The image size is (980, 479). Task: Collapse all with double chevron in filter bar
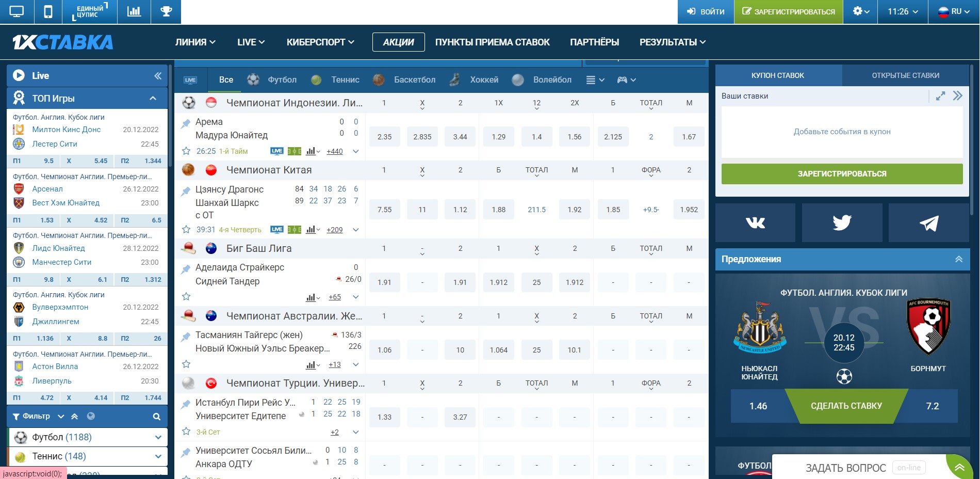[74, 416]
